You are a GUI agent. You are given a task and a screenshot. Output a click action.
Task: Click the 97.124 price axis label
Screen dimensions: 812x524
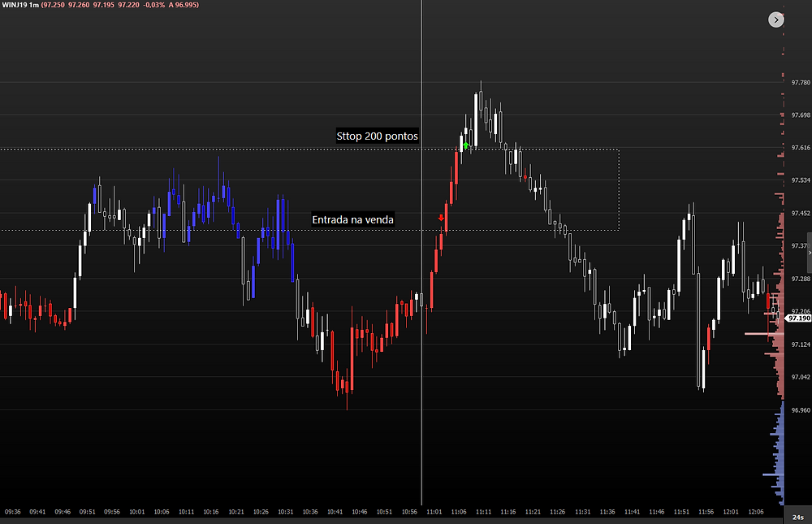801,344
